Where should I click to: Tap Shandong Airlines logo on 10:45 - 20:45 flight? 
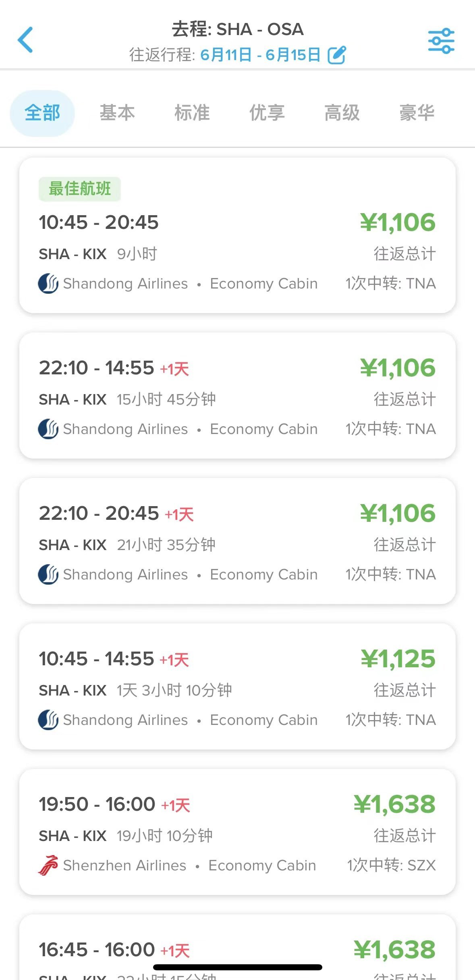pos(48,284)
